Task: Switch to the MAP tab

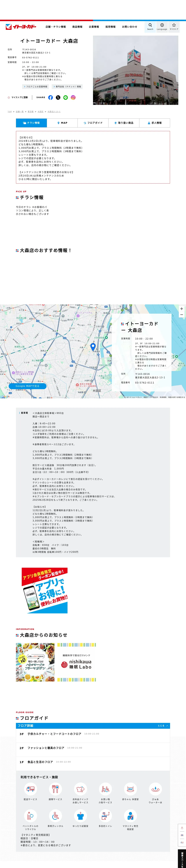Action: coord(62,123)
